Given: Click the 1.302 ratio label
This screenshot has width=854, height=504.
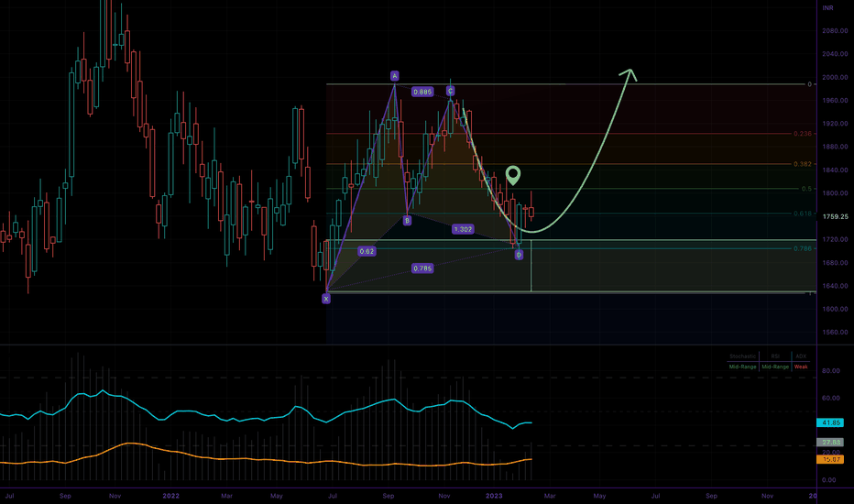Looking at the screenshot, I should click(x=463, y=229).
